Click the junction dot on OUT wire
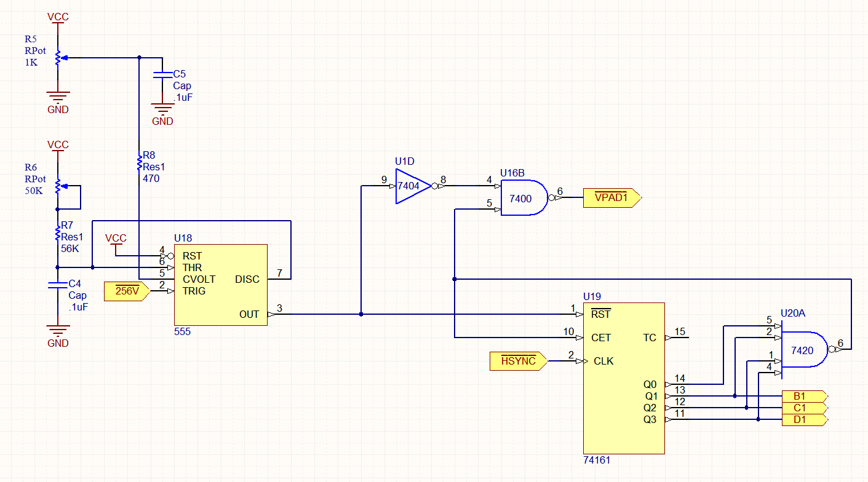The image size is (868, 482). tap(360, 314)
